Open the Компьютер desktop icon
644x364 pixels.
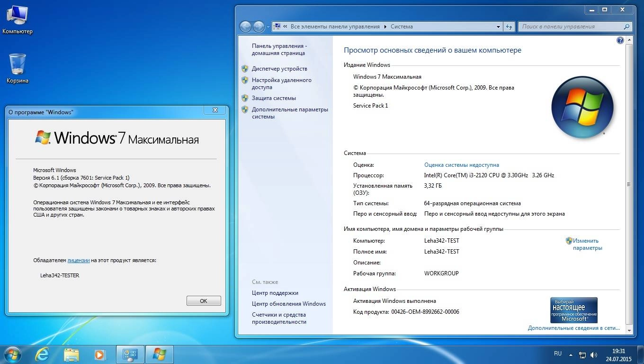click(18, 20)
